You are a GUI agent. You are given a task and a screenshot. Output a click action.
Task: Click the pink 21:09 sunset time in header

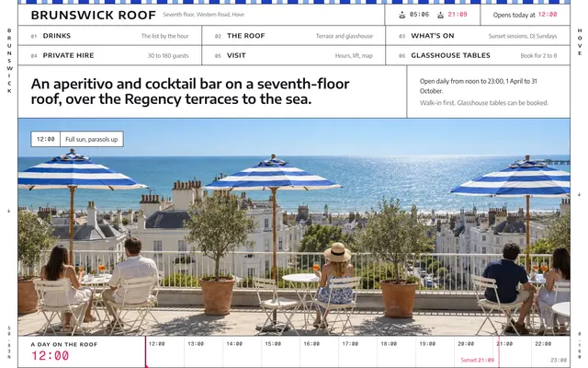458,15
